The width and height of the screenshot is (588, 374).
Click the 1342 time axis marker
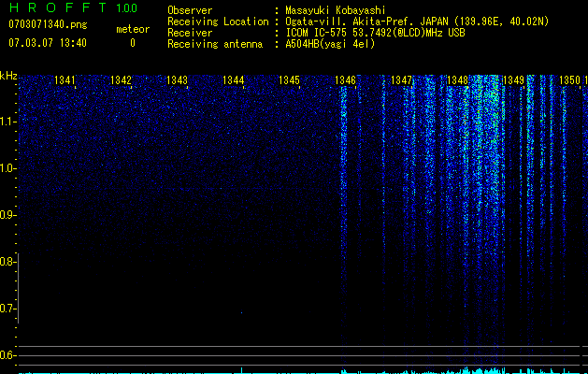click(x=121, y=80)
